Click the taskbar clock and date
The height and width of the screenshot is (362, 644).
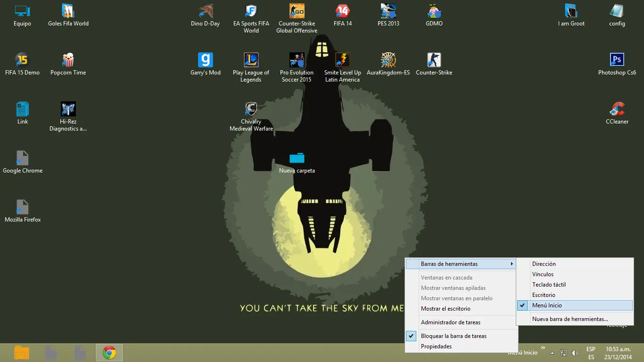click(x=619, y=353)
